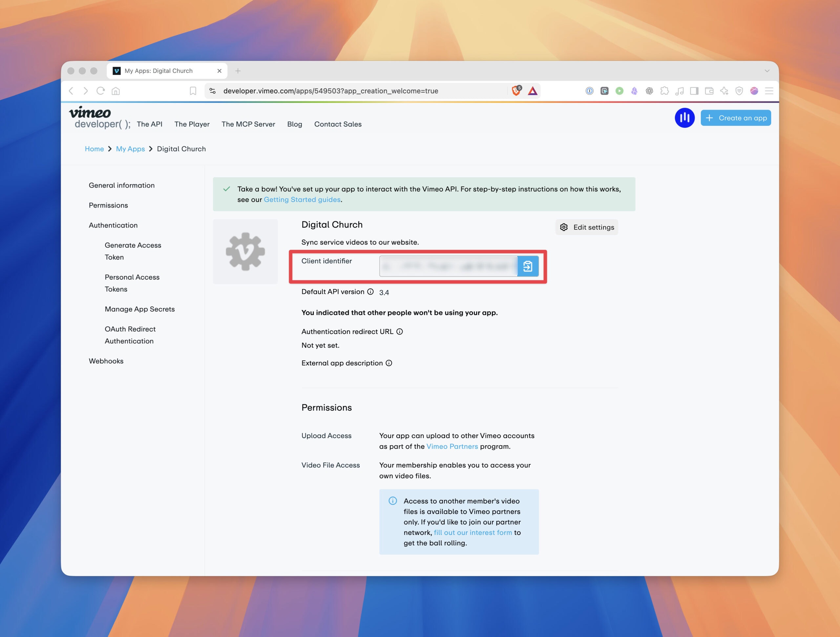Expand the tab search chevron

(767, 71)
